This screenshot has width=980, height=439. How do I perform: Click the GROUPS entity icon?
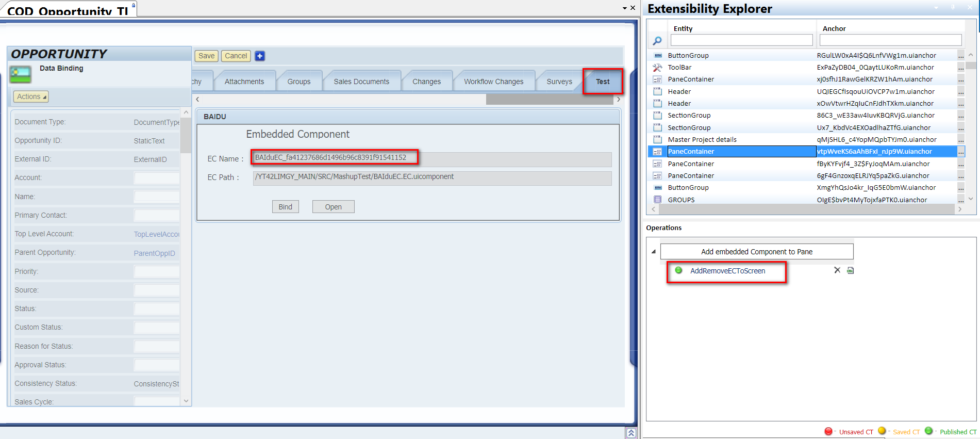[657, 200]
